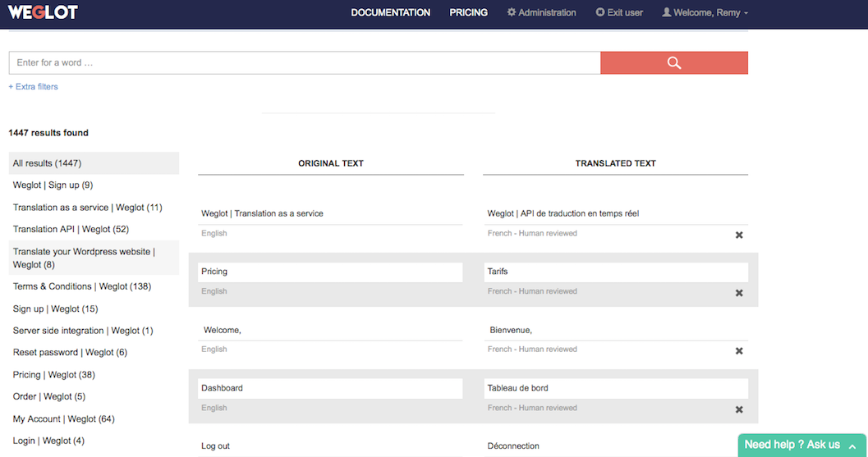The height and width of the screenshot is (457, 868).
Task: Click original text 'Weglot | Translation as a service'
Action: (262, 213)
